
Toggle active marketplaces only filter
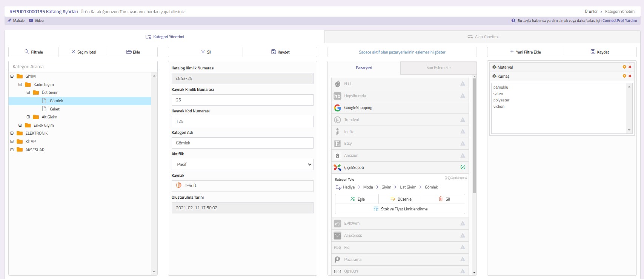coord(402,52)
